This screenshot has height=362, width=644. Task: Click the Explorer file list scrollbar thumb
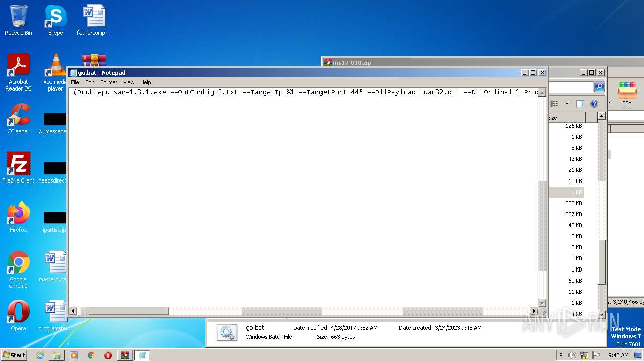[x=601, y=262]
